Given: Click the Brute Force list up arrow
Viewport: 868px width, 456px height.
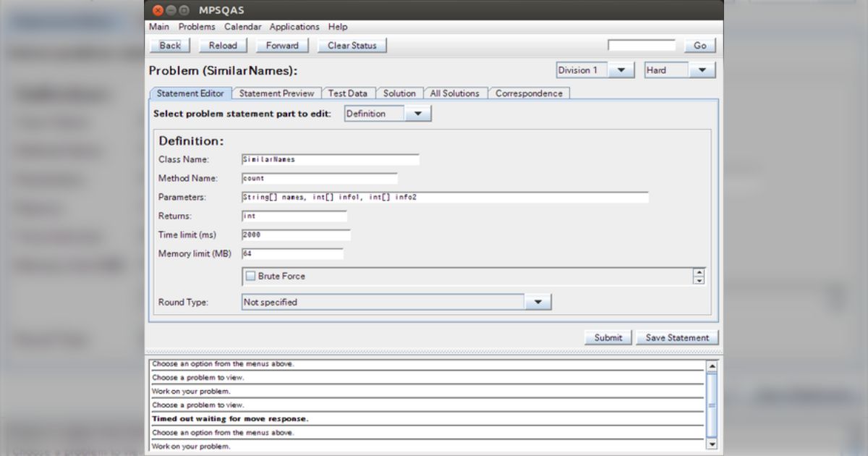Looking at the screenshot, I should (x=699, y=272).
